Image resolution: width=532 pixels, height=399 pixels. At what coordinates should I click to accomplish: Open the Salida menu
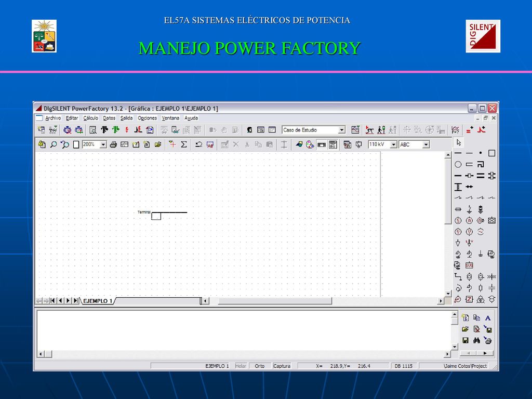coord(127,118)
